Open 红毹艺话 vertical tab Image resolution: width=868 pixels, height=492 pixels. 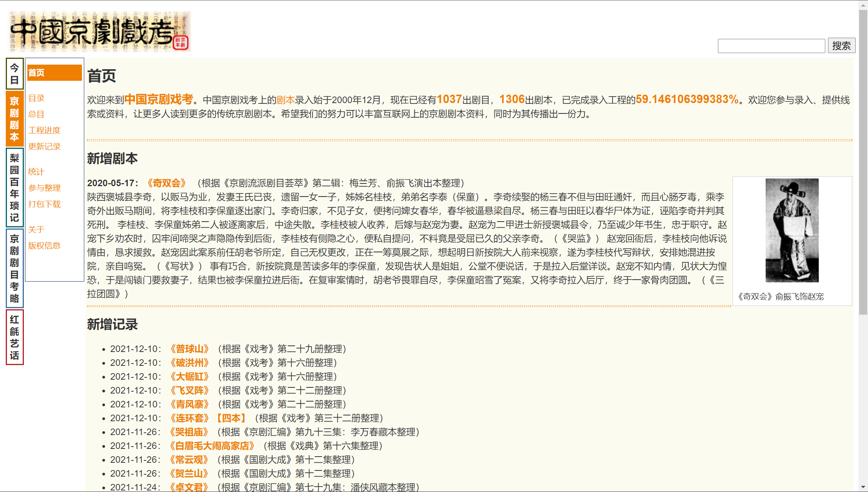point(15,337)
